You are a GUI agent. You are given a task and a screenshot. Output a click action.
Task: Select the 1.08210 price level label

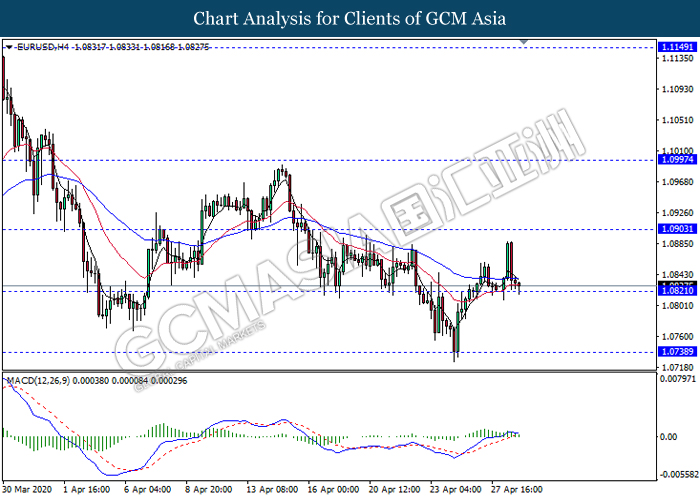[677, 291]
